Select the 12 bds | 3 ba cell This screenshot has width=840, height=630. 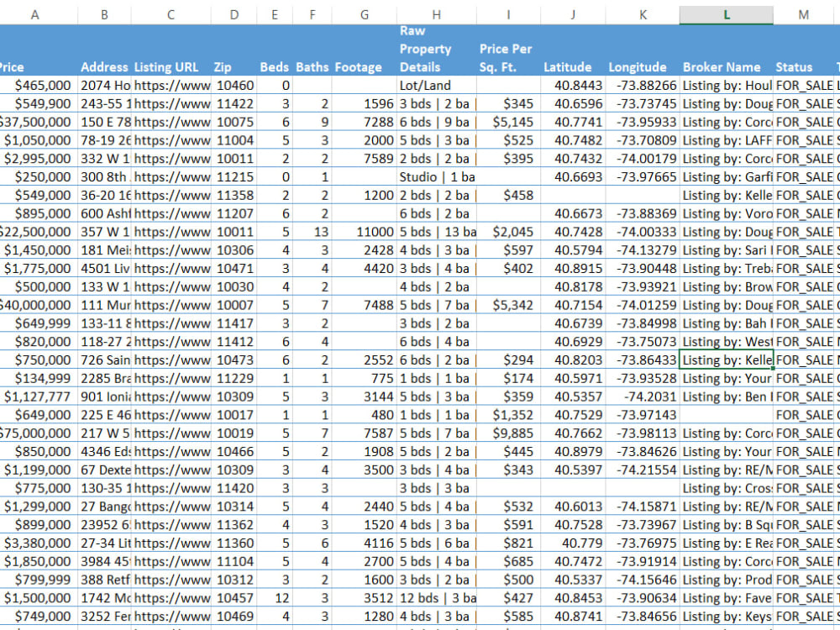tap(436, 598)
